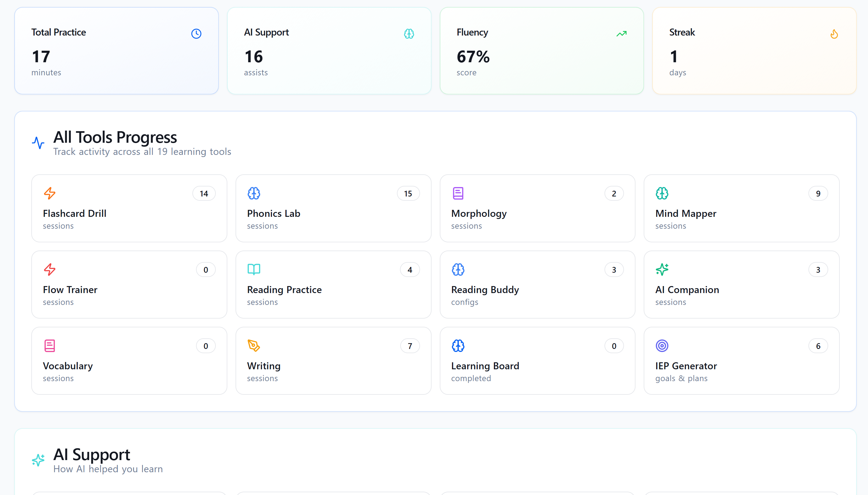This screenshot has width=868, height=495.
Task: Click the sparkle AI Companion icon
Action: (662, 269)
